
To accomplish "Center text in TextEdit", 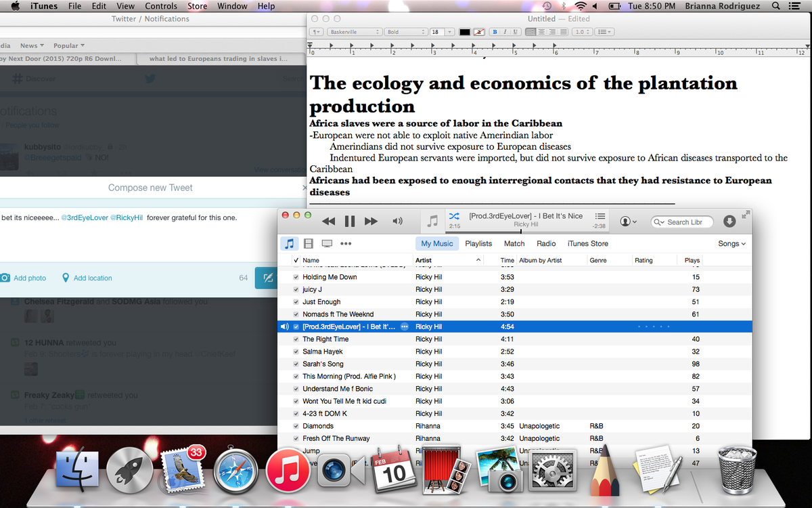I will click(542, 32).
